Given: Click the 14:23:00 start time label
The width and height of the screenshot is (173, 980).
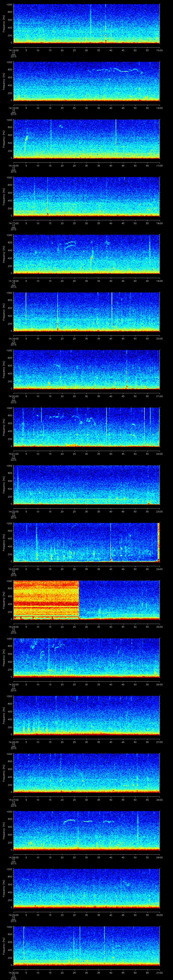Looking at the screenshot, I should pos(13,569).
